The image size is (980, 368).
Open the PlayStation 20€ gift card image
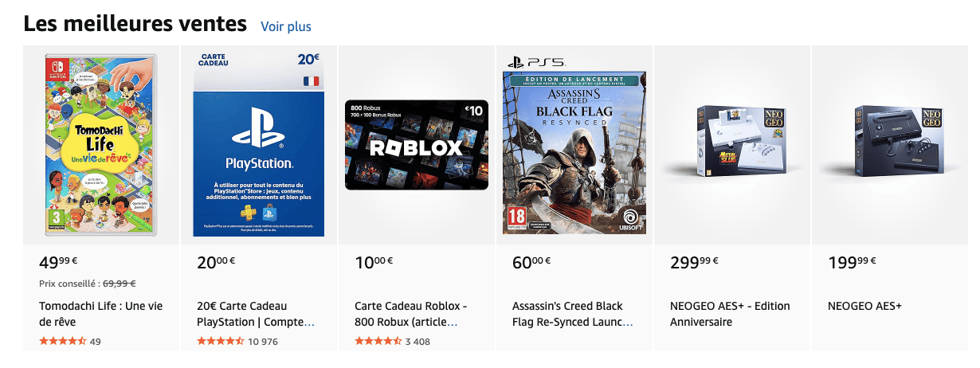click(259, 145)
